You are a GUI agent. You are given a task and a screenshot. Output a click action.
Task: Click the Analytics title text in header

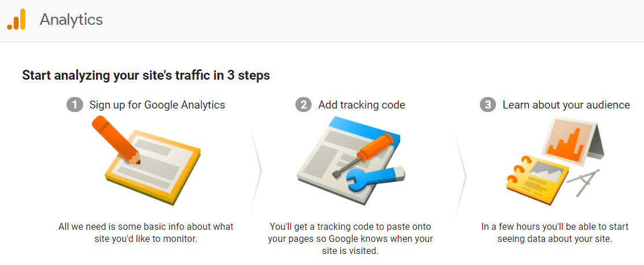pos(71,19)
